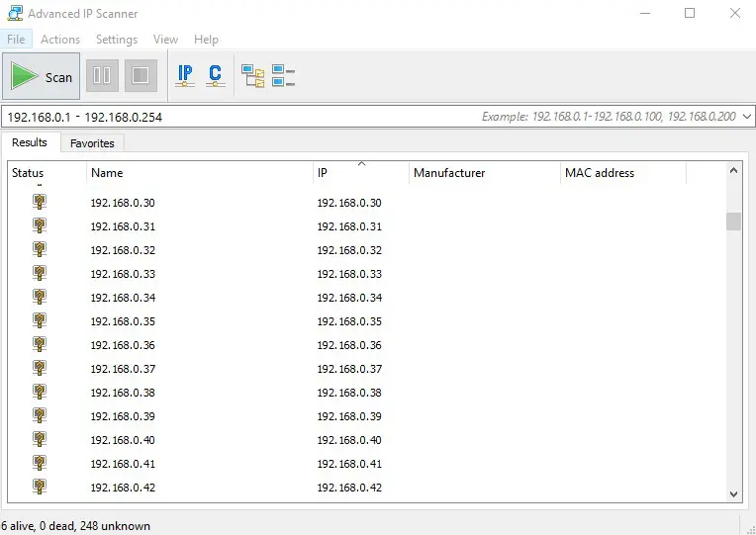Open the File menu
756x535 pixels.
click(16, 39)
